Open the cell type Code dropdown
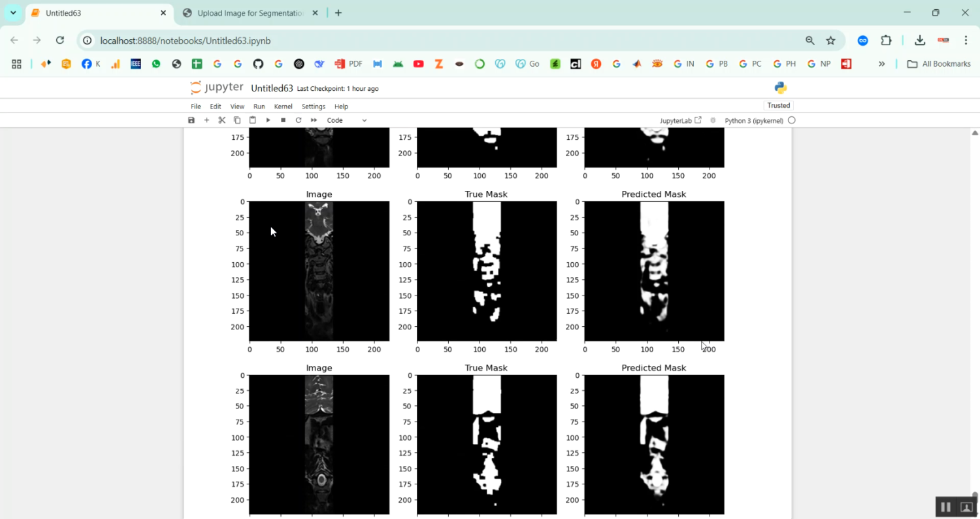This screenshot has height=519, width=980. click(x=346, y=120)
